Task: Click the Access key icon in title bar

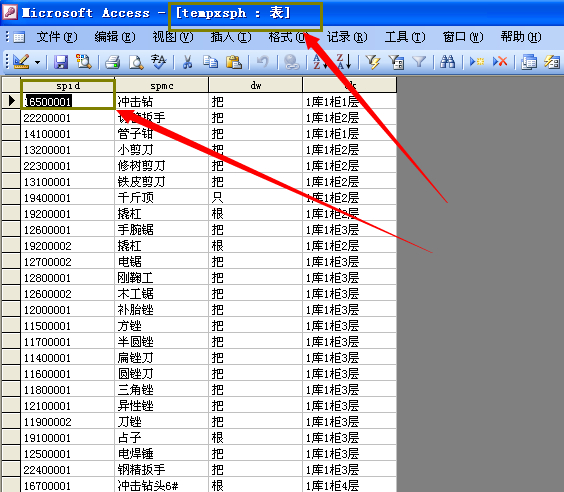Action: point(10,12)
